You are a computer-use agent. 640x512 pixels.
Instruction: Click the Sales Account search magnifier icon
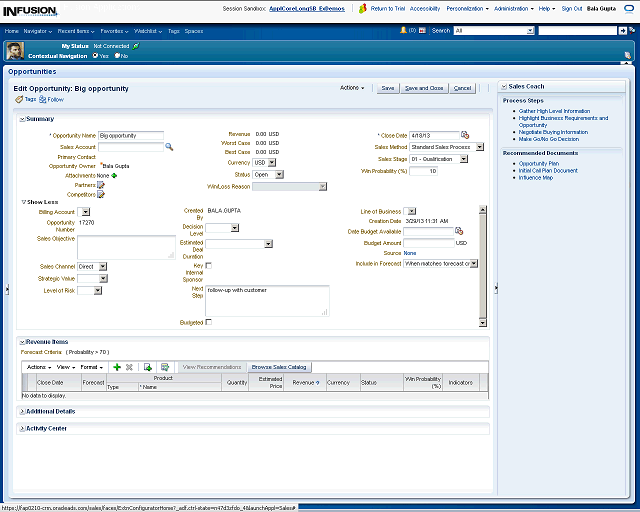(170, 146)
